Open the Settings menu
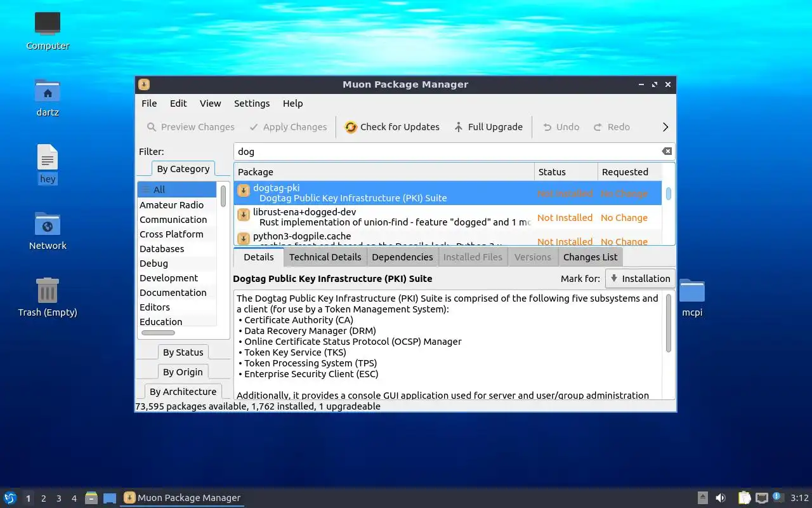 tap(252, 104)
